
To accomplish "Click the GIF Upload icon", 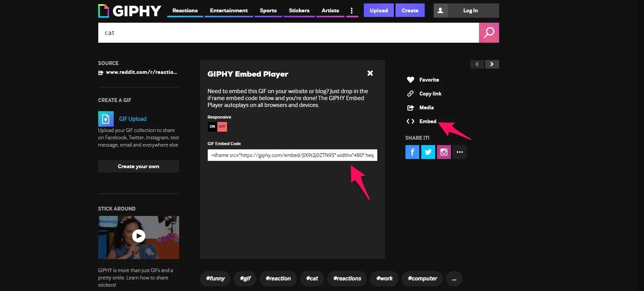I will pyautogui.click(x=106, y=119).
